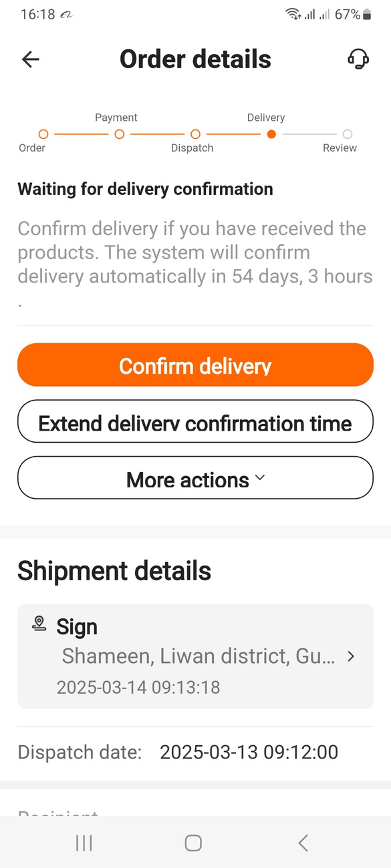Tap Android back navigation chevron
Viewport: 391px width, 868px height.
(303, 843)
